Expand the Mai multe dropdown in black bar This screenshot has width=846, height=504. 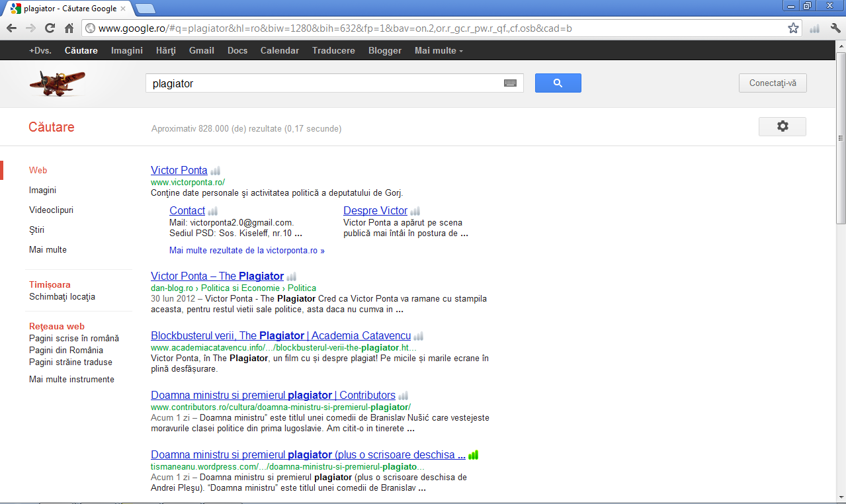[x=439, y=50]
